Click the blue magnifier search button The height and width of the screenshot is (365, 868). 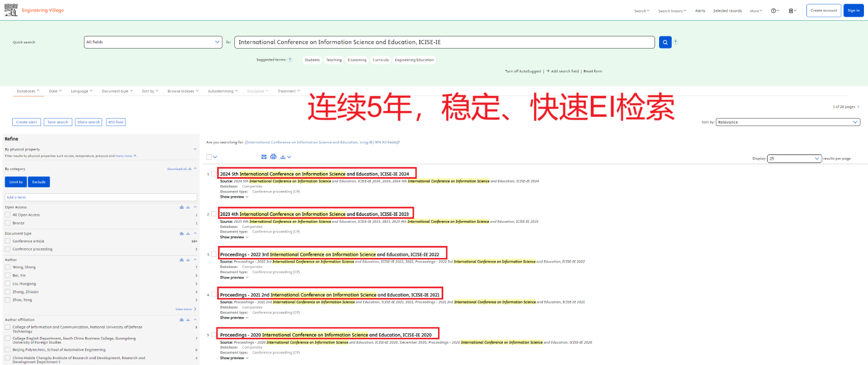coord(665,42)
